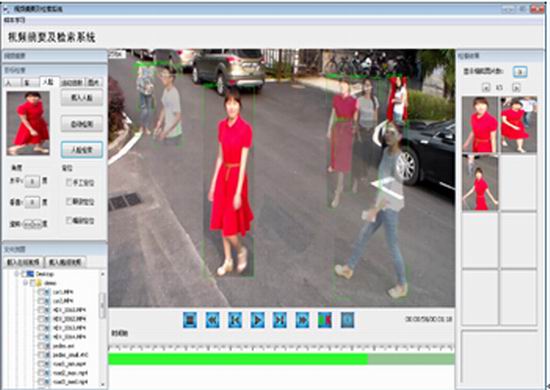Go to next results page arrow
Screen dimensions: 550x390
coord(516,87)
